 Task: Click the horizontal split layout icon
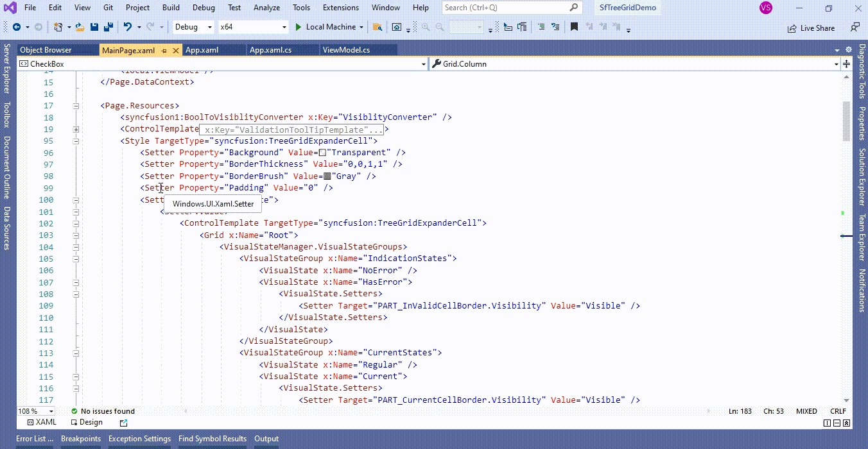[x=837, y=423]
